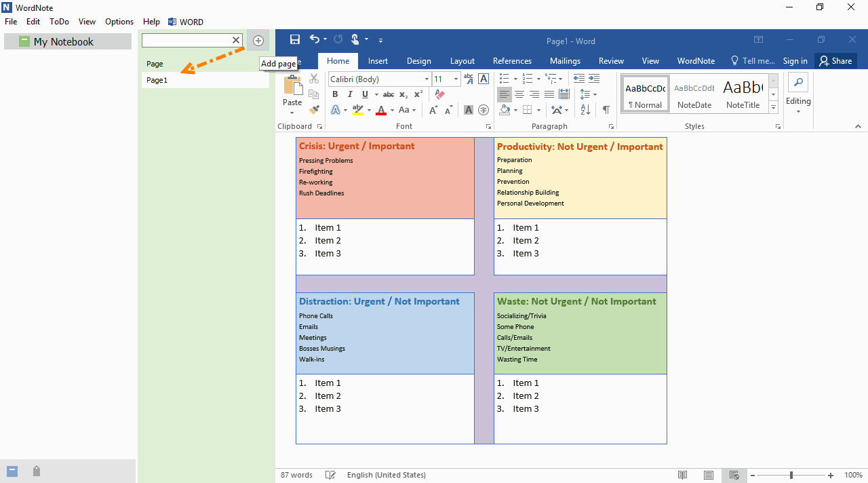868x483 pixels.
Task: Click the tag icon in bottom-left panel
Action: tap(37, 471)
